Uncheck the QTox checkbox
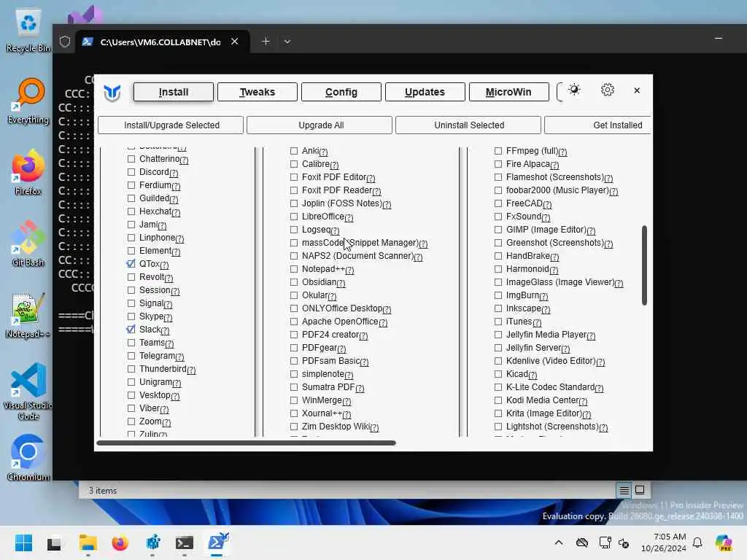The image size is (747, 560). click(131, 264)
